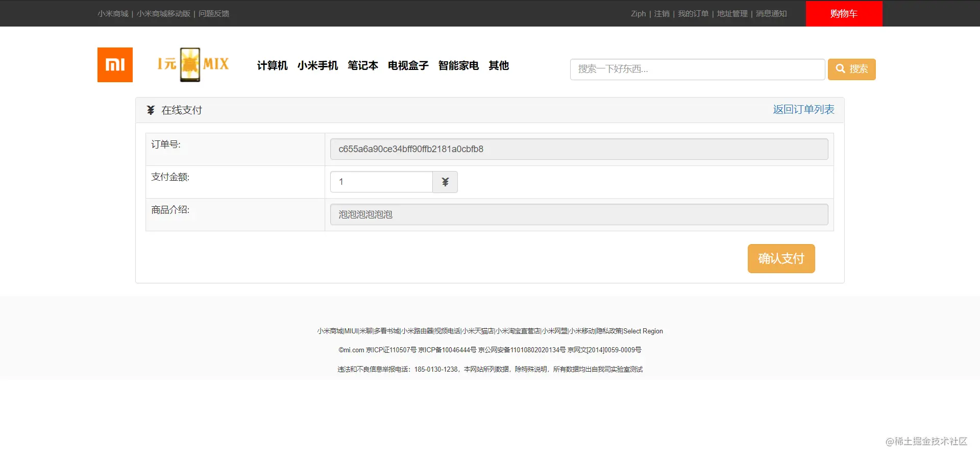This screenshot has width=980, height=459.
Task: Click the yen addon next to payment amount
Action: click(x=445, y=182)
